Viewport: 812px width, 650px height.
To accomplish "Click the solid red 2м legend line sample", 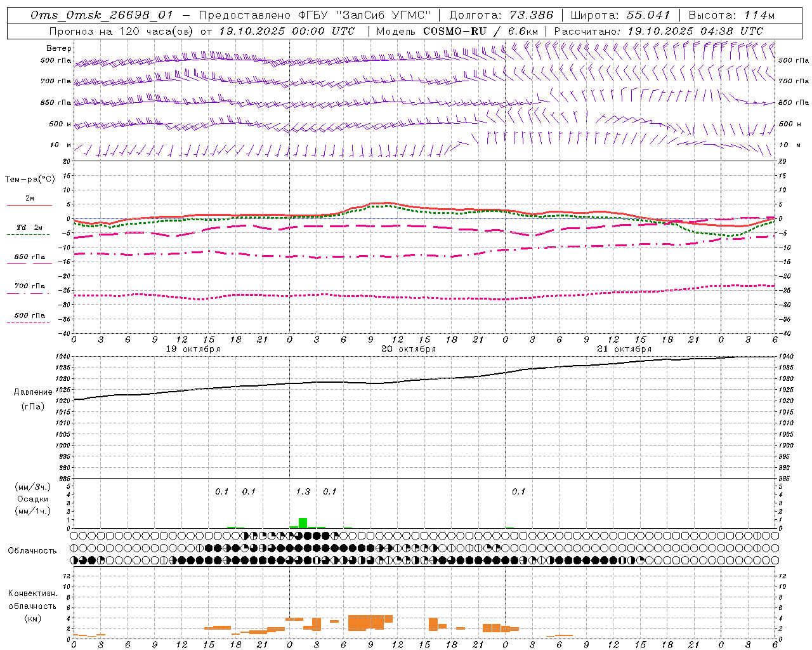I will click(29, 205).
